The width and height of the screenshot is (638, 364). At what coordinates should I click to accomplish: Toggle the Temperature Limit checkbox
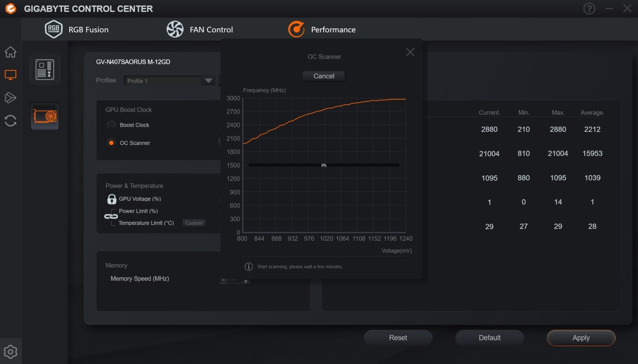(114, 223)
